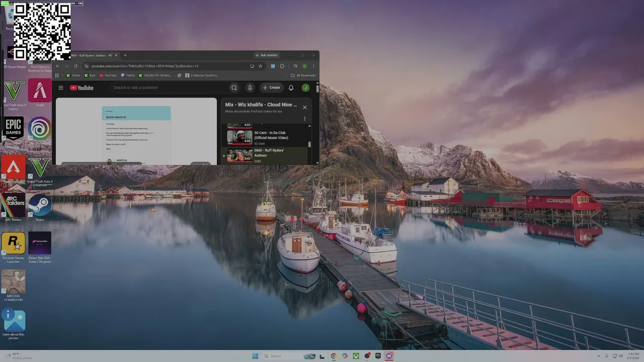
Task: Open Discord from the taskbar
Action: (x=389, y=356)
